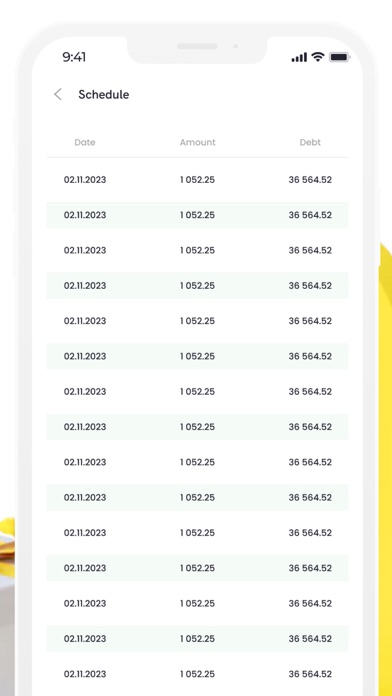Open the second payment row's date

pyautogui.click(x=85, y=215)
